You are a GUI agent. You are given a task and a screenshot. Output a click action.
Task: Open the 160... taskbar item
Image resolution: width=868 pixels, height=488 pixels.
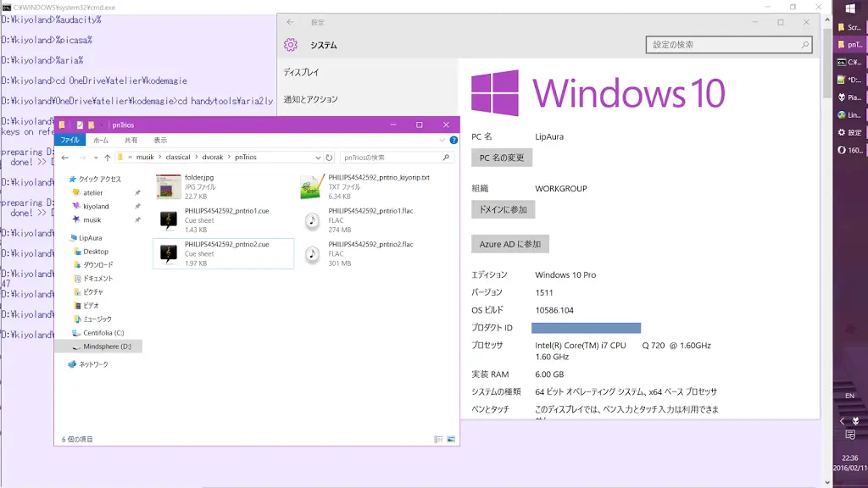pyautogui.click(x=850, y=150)
